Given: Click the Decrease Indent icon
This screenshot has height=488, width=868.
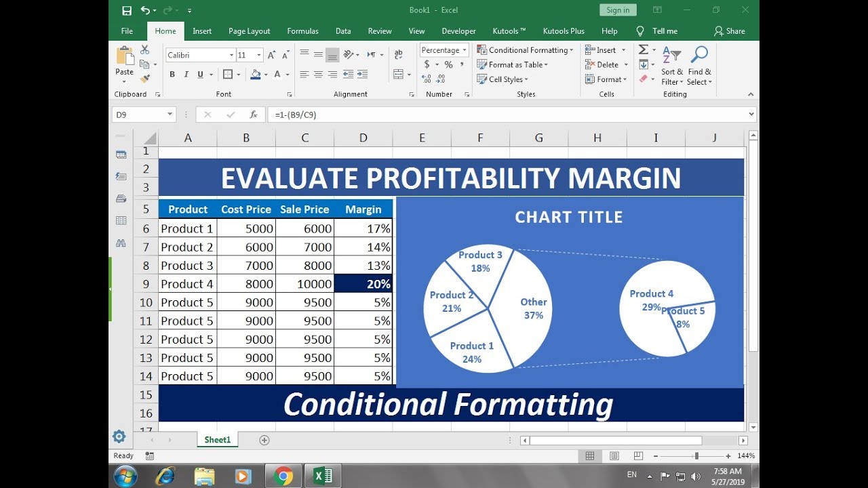Looking at the screenshot, I should coord(348,75).
